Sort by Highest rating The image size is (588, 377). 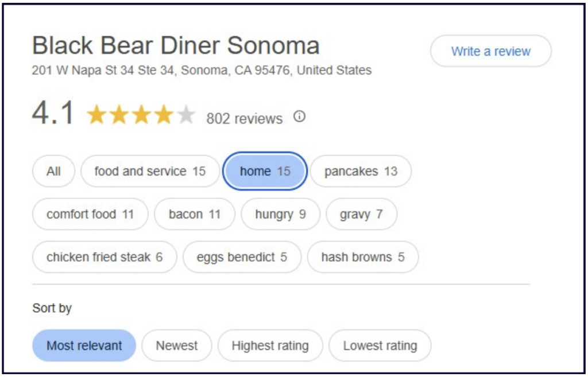click(x=270, y=345)
